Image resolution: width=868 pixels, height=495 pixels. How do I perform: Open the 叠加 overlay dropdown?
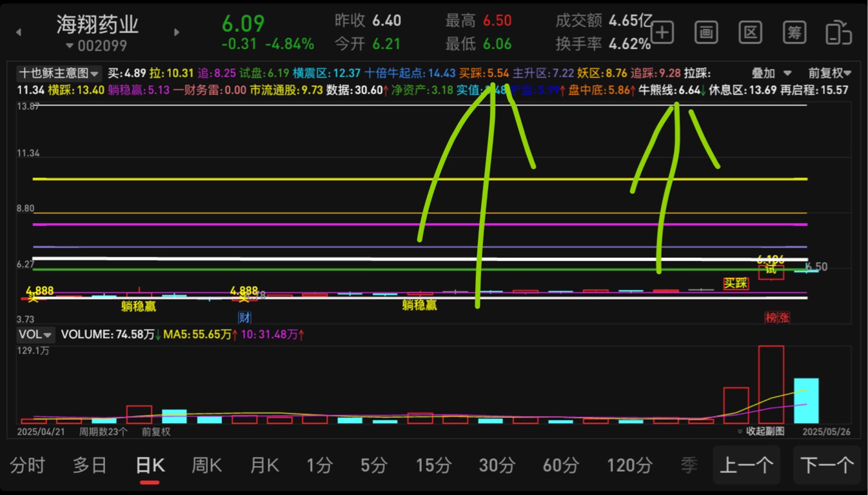click(x=771, y=73)
